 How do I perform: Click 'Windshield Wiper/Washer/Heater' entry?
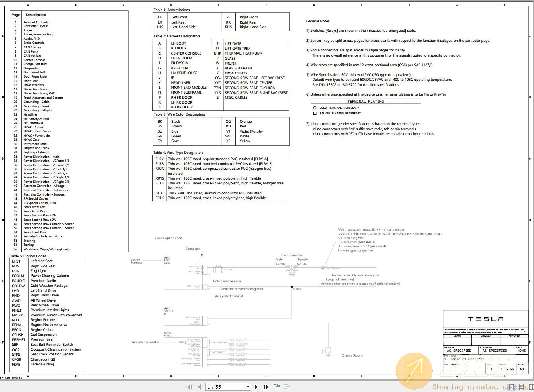coord(47,249)
